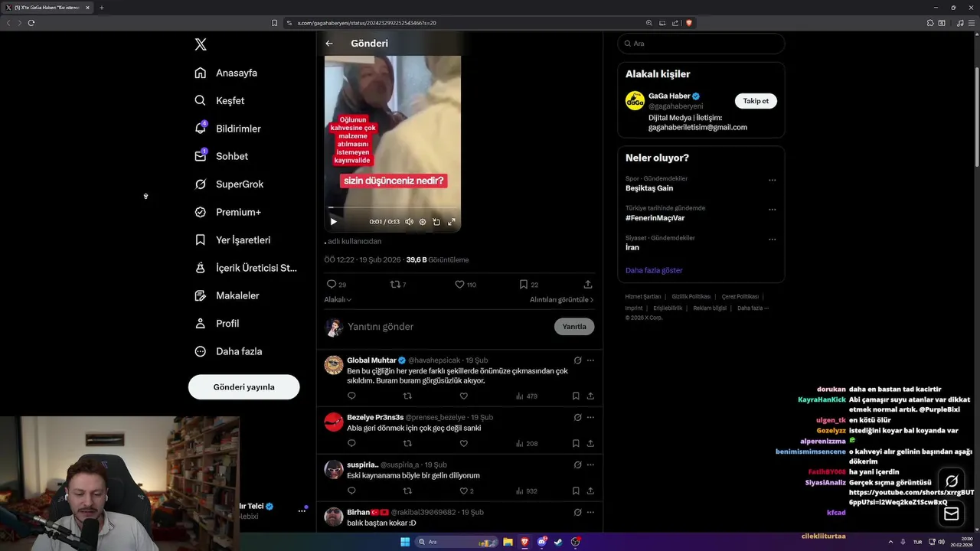Open Keşfet in the sidebar
Image resolution: width=980 pixels, height=551 pixels.
tap(220, 100)
